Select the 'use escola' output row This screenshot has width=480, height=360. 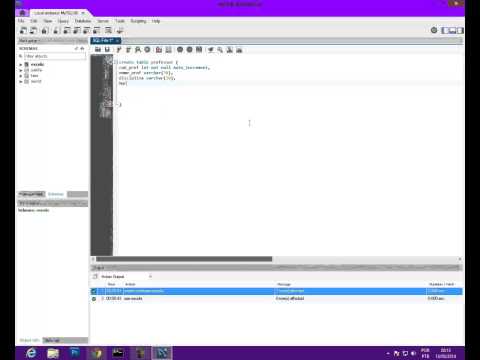[x=276, y=299]
